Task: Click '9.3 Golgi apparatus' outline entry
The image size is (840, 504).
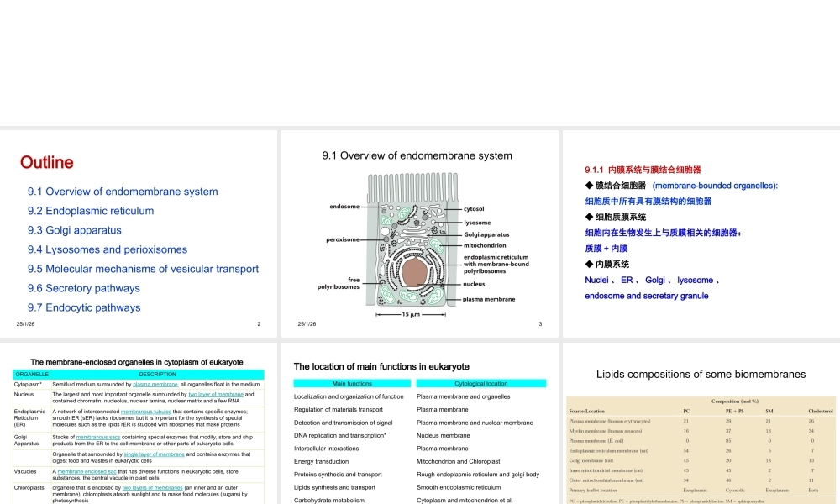Action: 75,230
